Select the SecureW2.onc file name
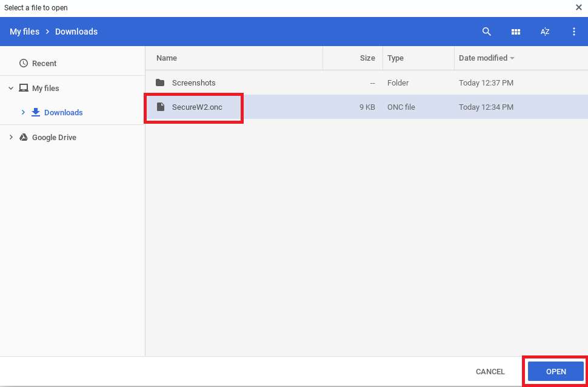 point(197,107)
